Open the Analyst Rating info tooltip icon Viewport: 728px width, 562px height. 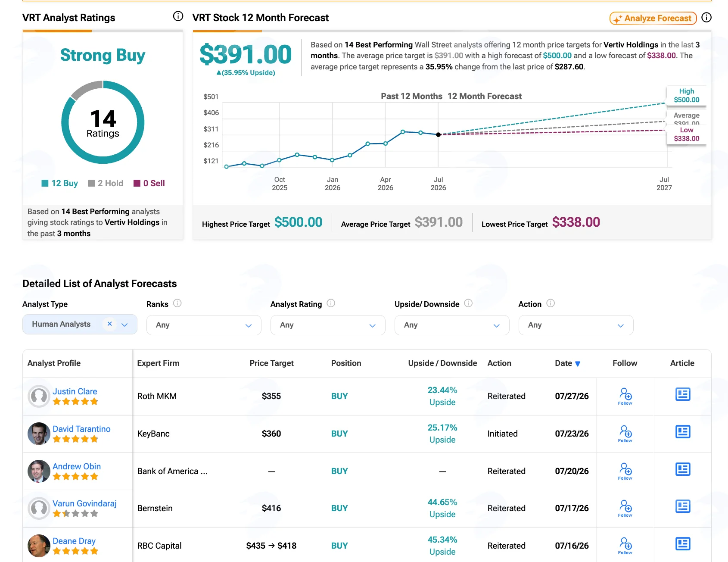331,303
